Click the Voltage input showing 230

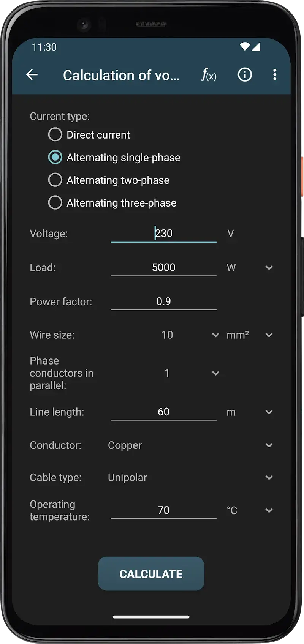click(163, 233)
